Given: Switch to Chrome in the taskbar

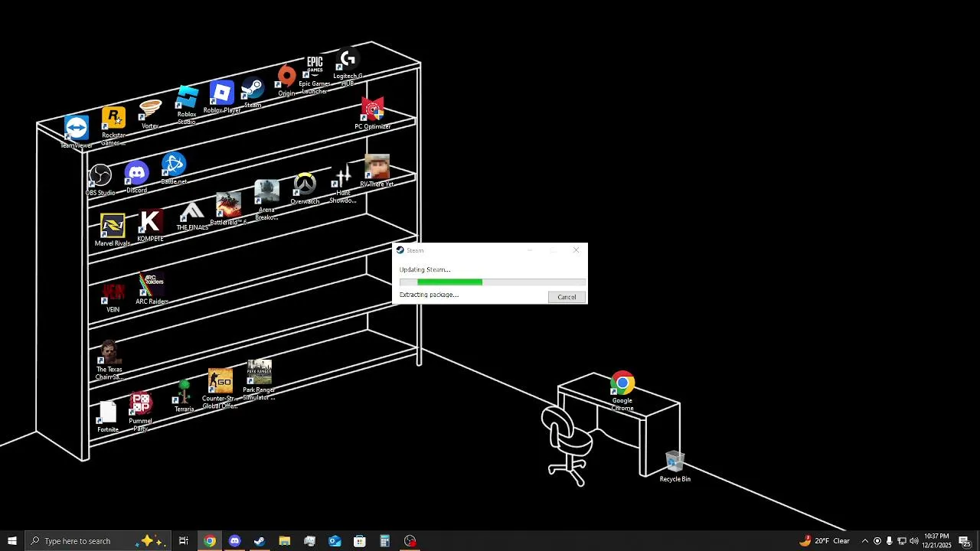Looking at the screenshot, I should pos(209,541).
